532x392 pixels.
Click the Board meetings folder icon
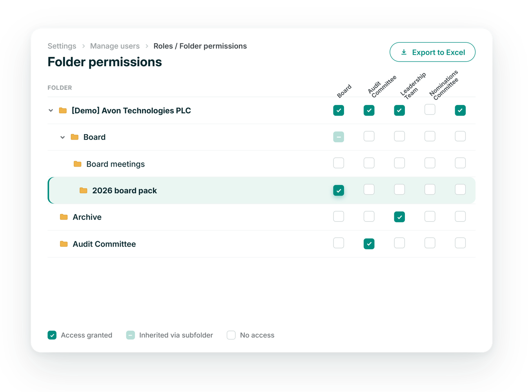pos(78,164)
